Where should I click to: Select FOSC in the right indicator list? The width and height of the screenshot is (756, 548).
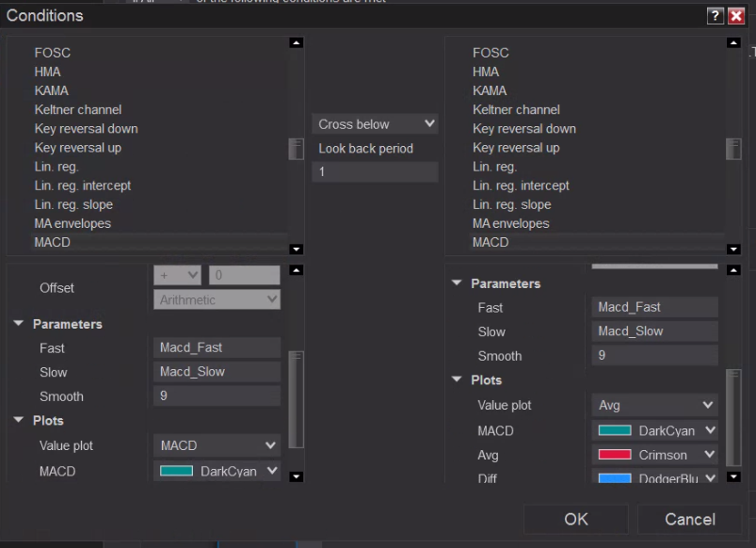click(491, 53)
